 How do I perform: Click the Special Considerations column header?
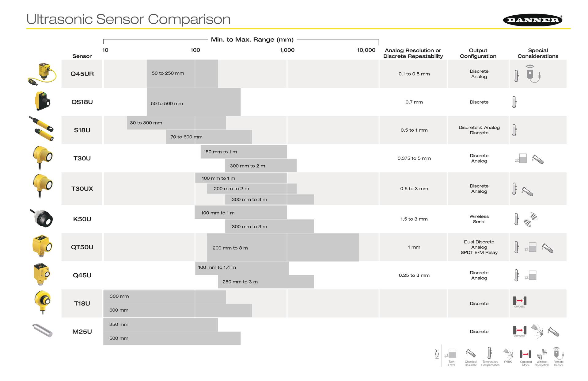point(538,53)
